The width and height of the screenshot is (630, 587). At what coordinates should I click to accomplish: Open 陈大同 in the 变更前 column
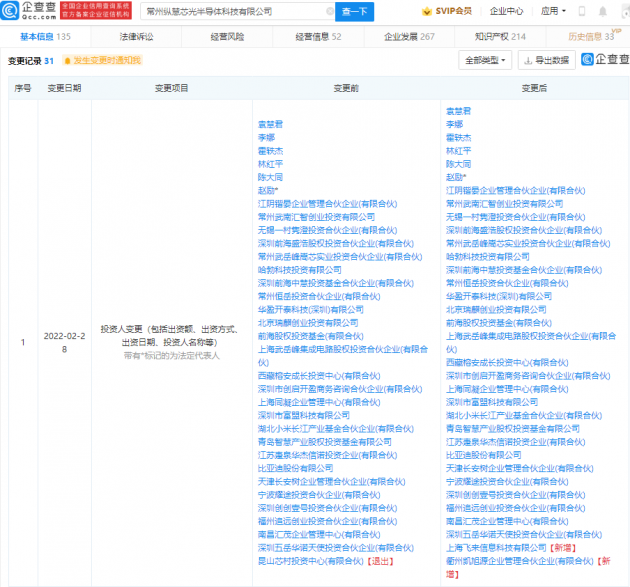tap(270, 177)
